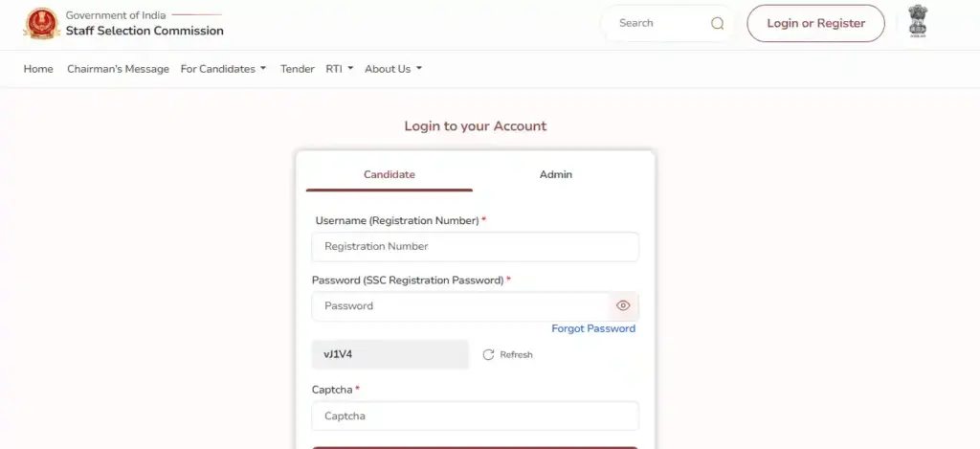Viewport: 980px width, 449px height.
Task: Open the RTI dropdown menu
Action: 340,69
